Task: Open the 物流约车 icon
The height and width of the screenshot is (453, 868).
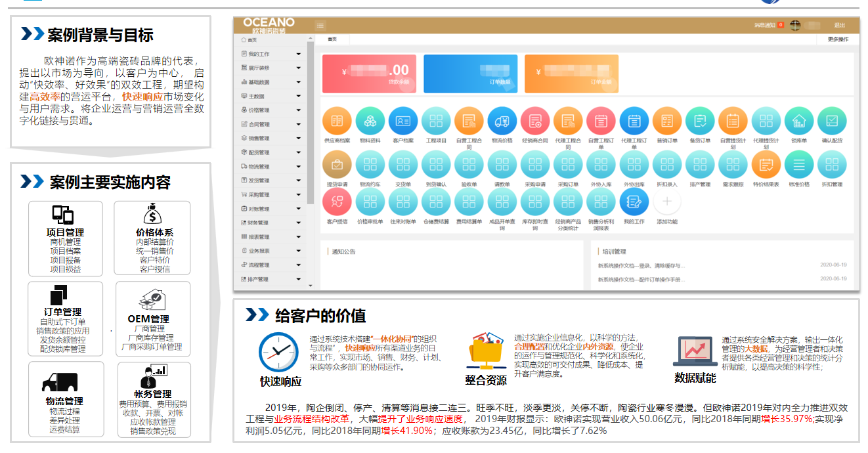Action: [370, 165]
